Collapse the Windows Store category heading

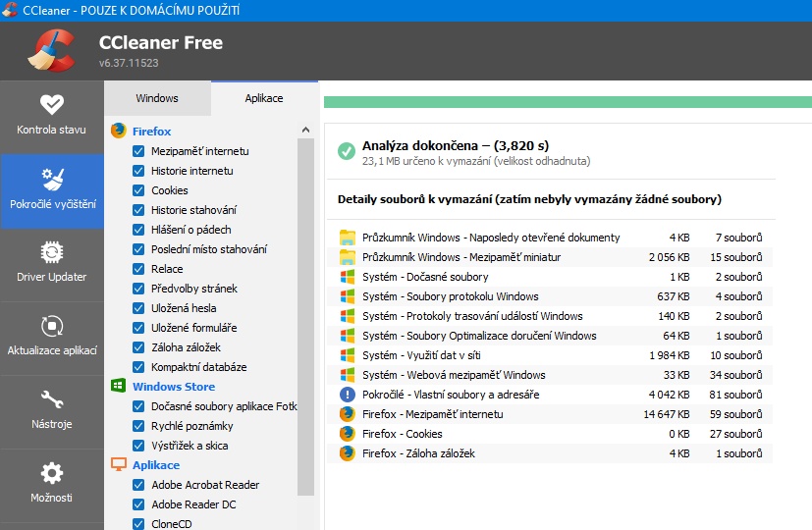point(174,387)
